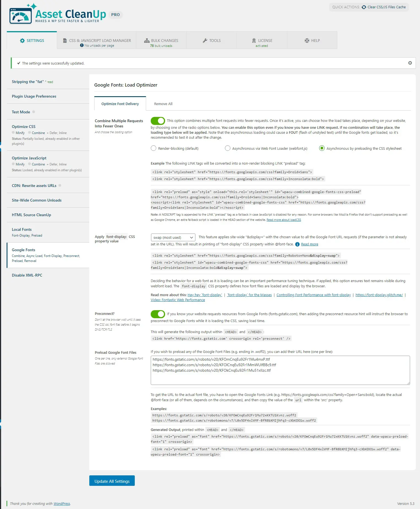420x509 pixels.
Task: Click Optimize CSS Minify status indicator
Action: pos(13,132)
